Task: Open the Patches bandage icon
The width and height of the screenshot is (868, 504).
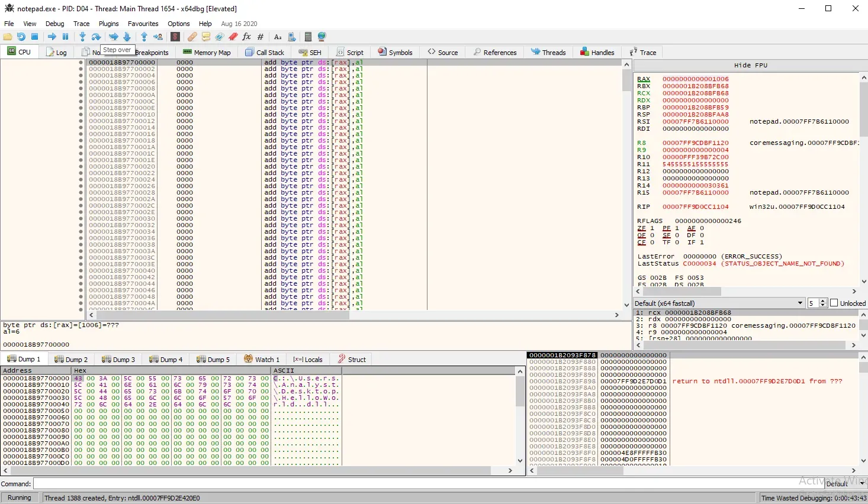Action: 192,37
